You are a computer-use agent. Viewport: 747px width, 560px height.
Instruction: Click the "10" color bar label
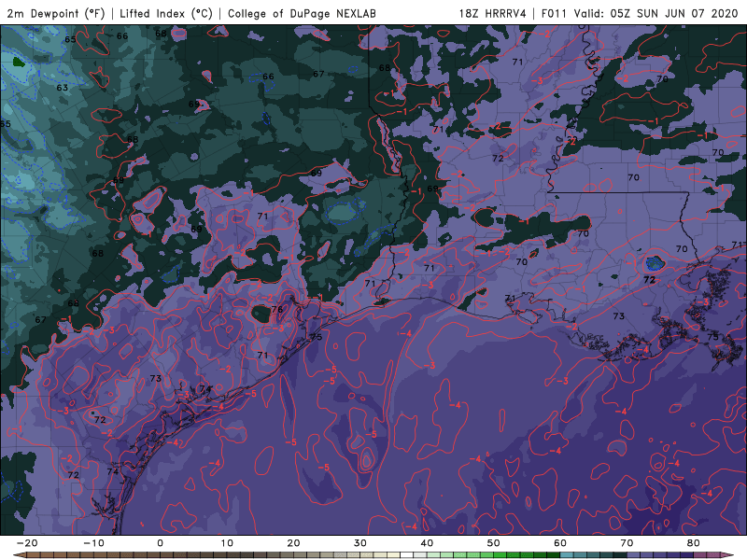pos(227,543)
